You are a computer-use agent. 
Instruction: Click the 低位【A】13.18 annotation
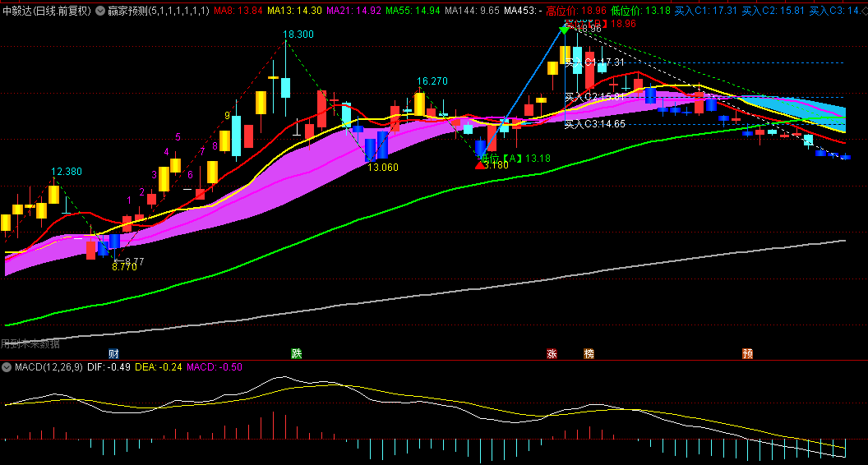coord(515,159)
